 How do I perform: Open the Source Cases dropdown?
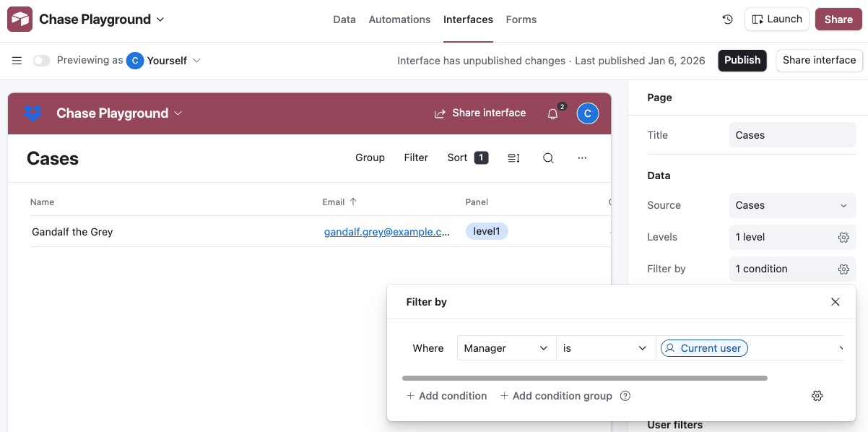click(x=792, y=206)
